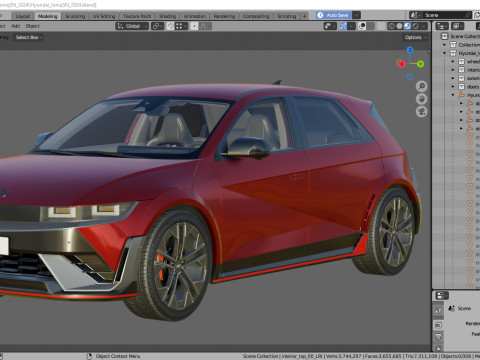This screenshot has height=360, width=480.
Task: Snap view to the X axis
Action: tap(401, 64)
